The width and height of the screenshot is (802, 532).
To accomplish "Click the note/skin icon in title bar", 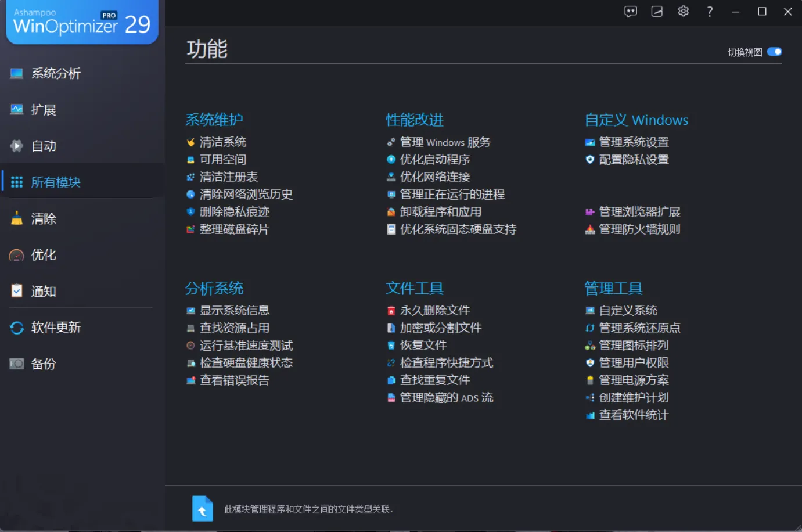I will 657,12.
